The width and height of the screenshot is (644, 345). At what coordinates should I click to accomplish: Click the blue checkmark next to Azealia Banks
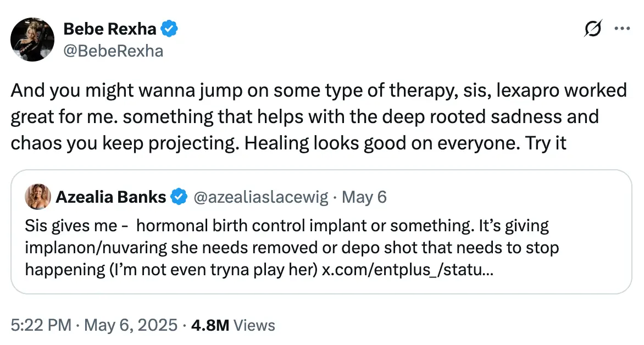point(179,196)
